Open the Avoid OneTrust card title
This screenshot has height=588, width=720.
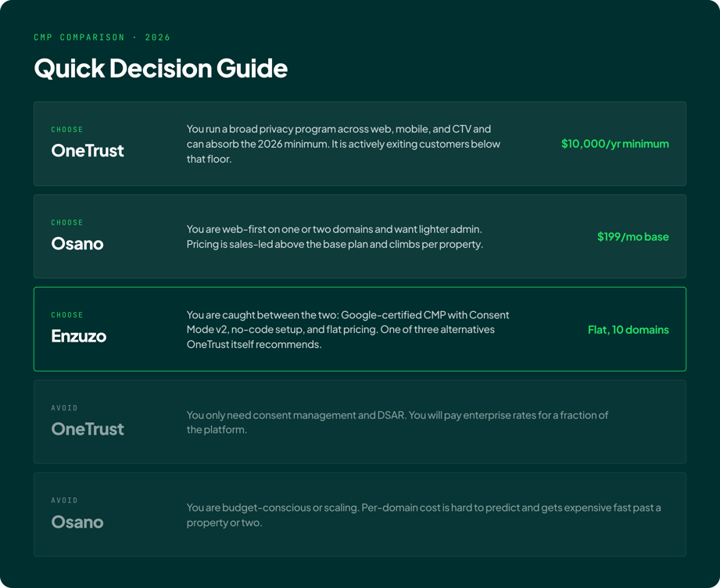tap(88, 429)
